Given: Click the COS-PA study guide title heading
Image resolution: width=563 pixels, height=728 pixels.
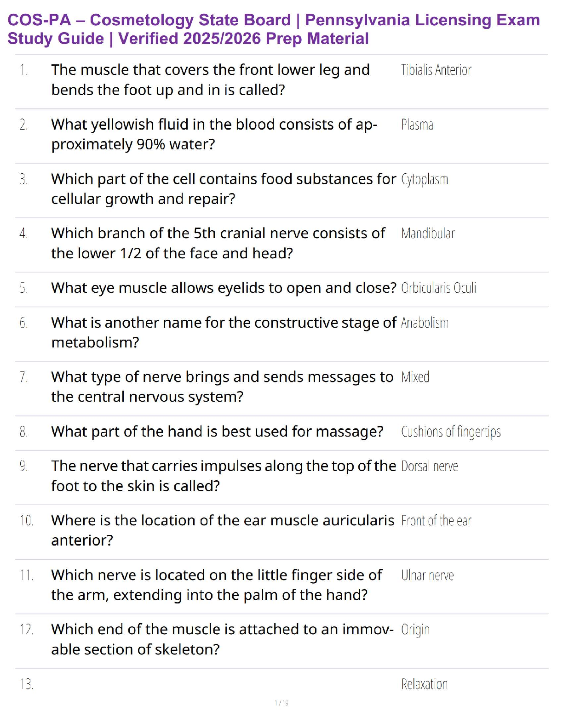Looking at the screenshot, I should [273, 29].
